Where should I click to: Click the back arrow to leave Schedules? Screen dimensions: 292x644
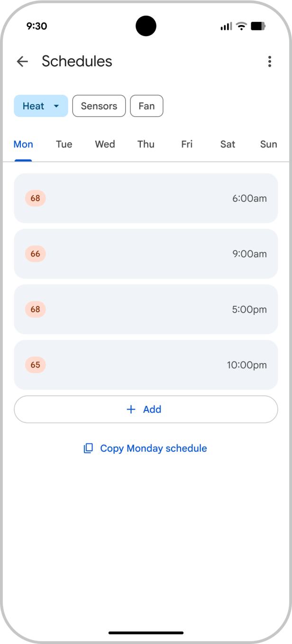click(22, 62)
